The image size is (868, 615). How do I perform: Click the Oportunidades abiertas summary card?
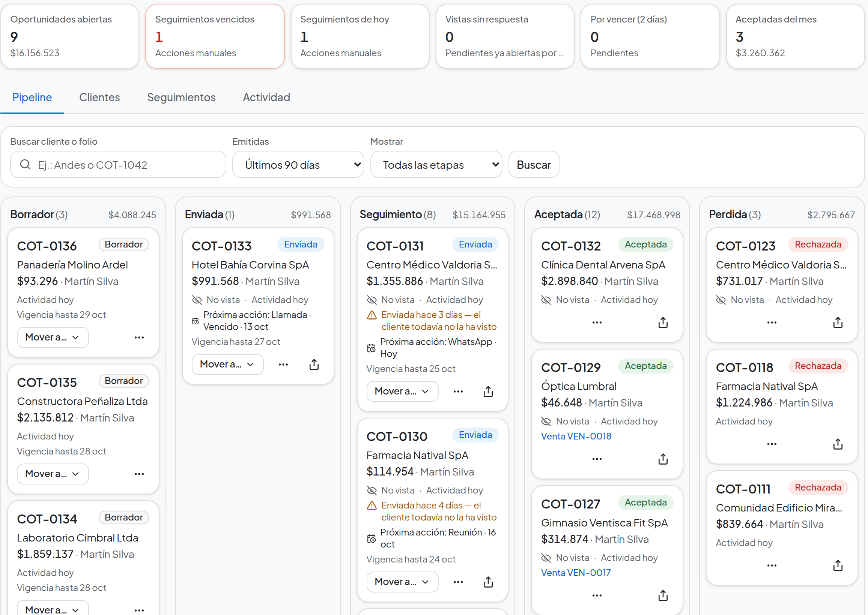tap(70, 36)
